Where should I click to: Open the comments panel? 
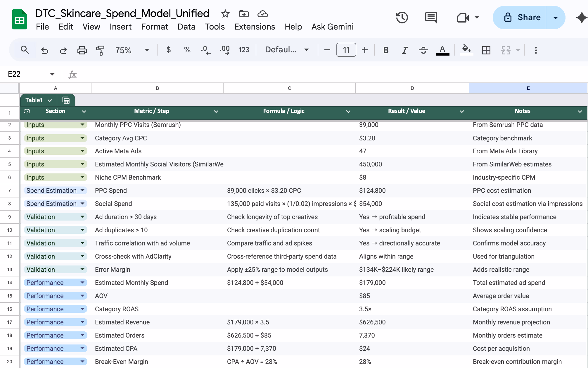[431, 18]
